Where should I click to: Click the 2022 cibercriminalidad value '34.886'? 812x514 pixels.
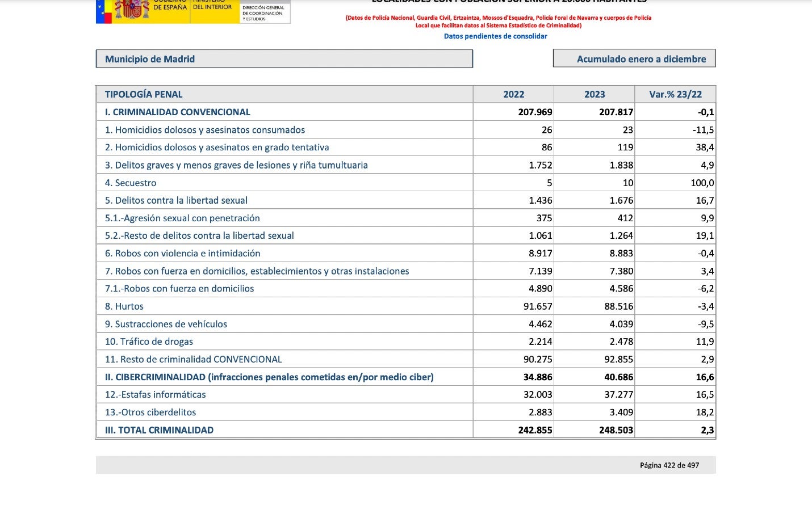click(538, 377)
